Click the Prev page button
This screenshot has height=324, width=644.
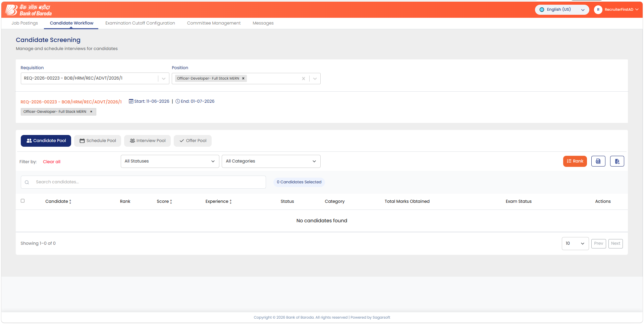click(598, 243)
